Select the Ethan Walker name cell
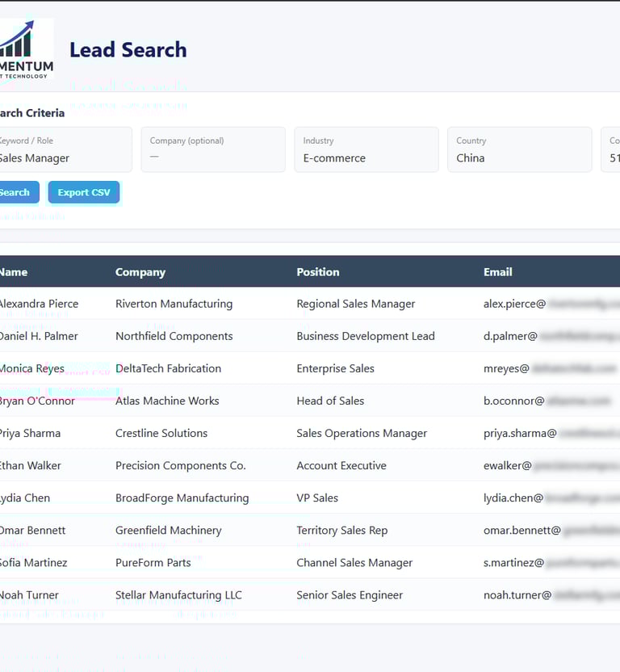This screenshot has height=672, width=620. pos(30,465)
